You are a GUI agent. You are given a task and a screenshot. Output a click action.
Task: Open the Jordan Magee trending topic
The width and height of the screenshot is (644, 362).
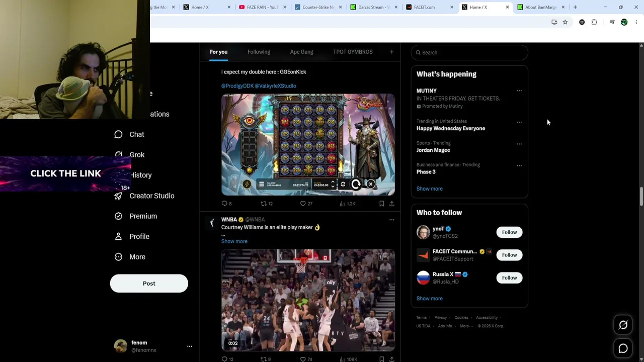coord(433,150)
